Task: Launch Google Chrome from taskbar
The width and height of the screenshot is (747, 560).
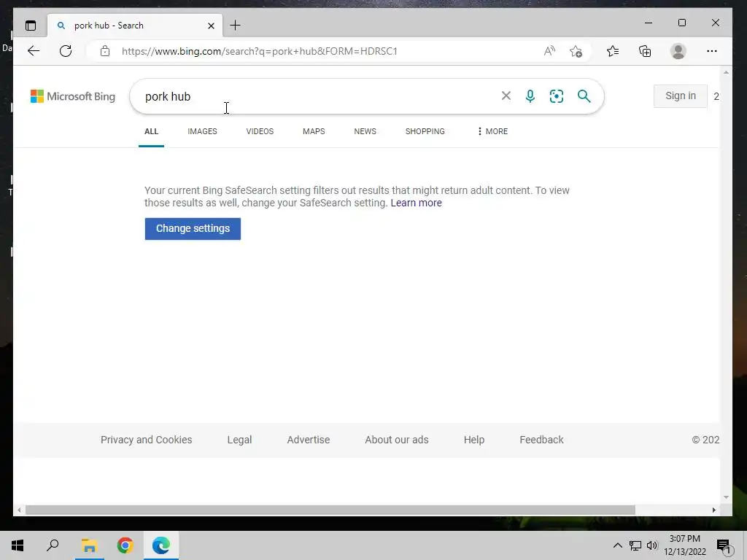Action: [x=125, y=545]
